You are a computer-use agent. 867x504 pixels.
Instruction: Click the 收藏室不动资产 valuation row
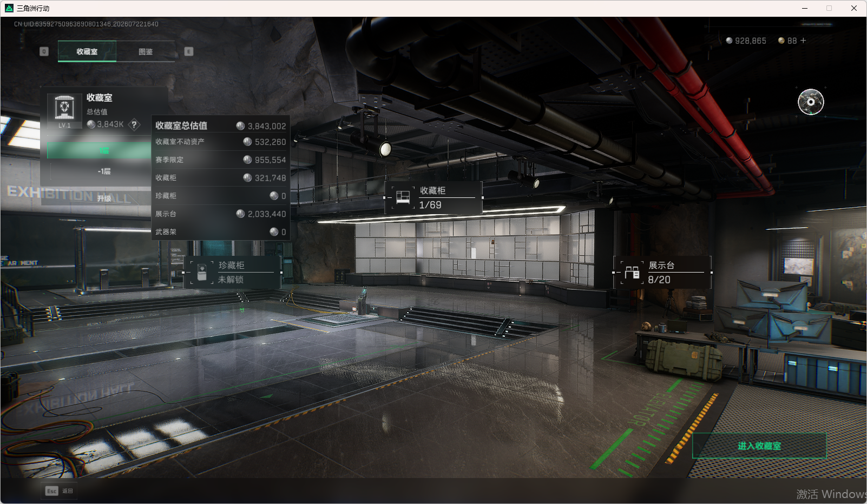tap(220, 142)
